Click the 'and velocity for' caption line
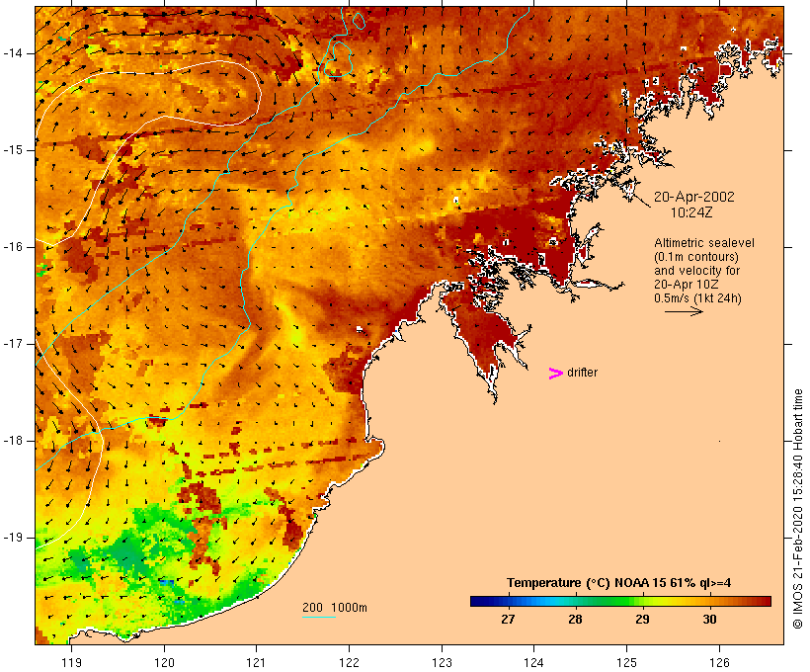 click(696, 271)
